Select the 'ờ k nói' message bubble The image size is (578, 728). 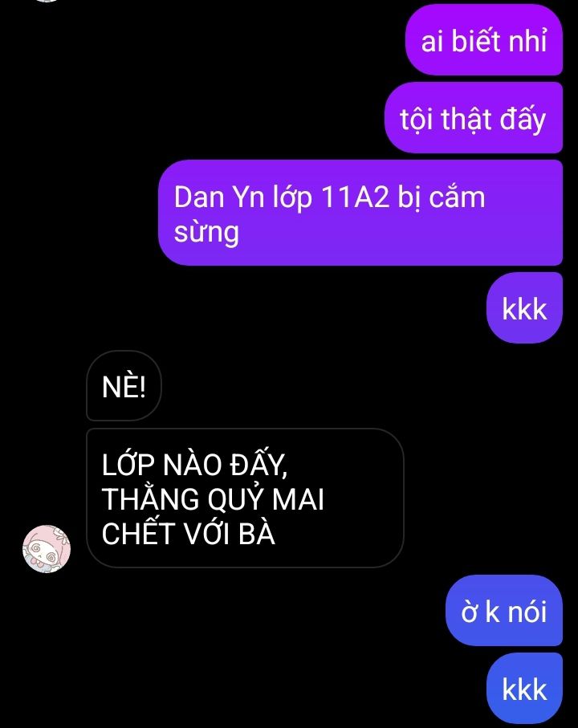[x=503, y=611]
